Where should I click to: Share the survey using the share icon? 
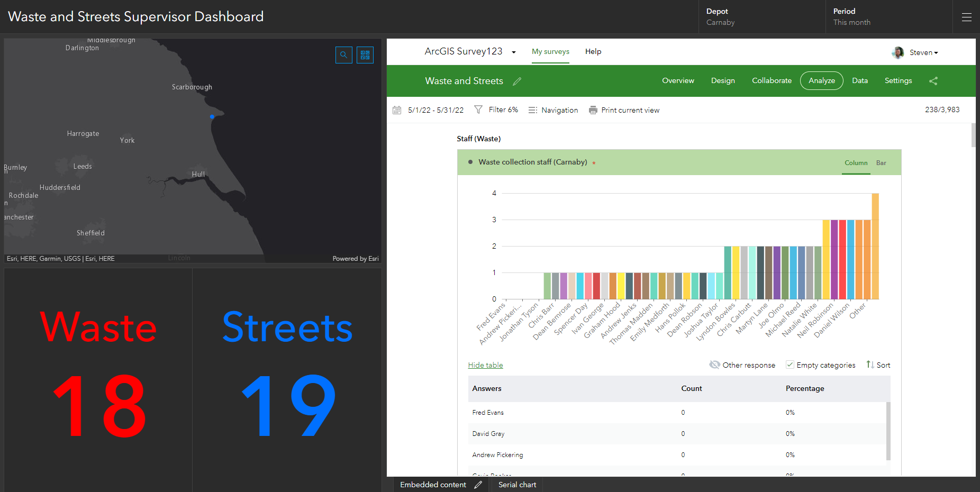[933, 81]
